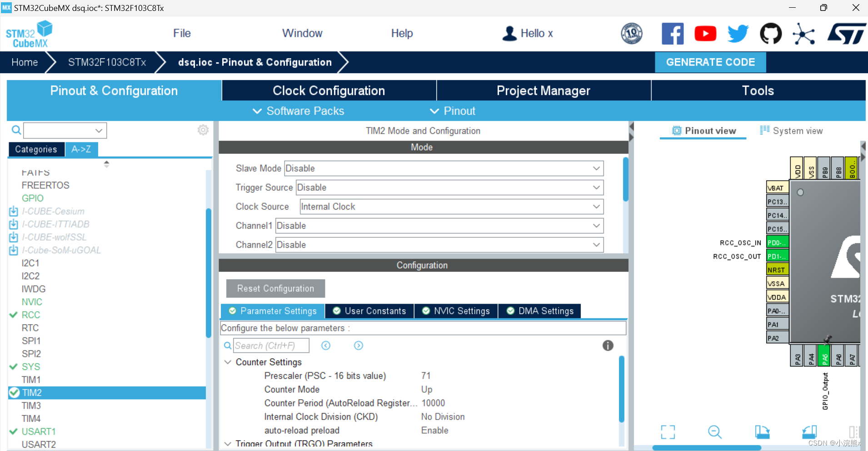Switch to A->Z category sorting tab

81,149
